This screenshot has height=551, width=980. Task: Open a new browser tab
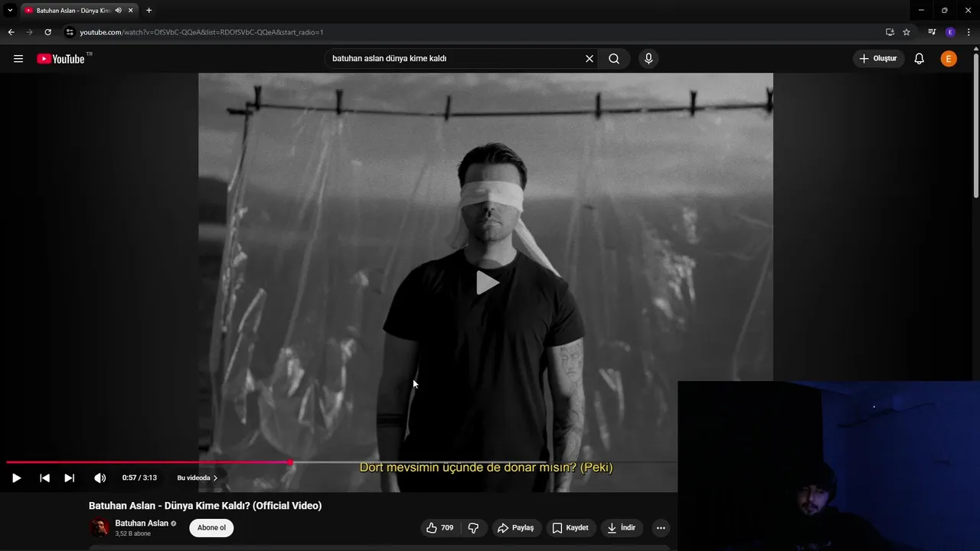tap(149, 11)
